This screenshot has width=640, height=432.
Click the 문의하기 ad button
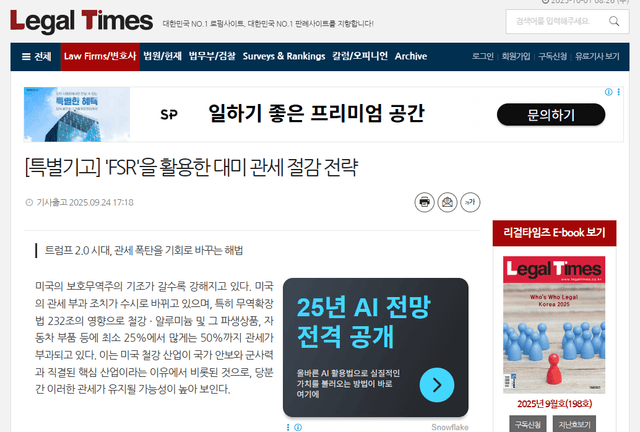pos(551,114)
